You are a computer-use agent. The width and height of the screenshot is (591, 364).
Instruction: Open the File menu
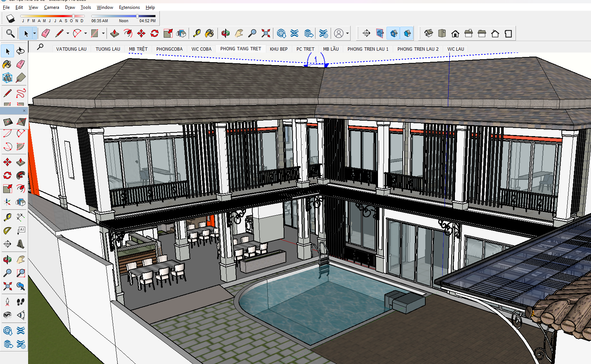tap(6, 7)
